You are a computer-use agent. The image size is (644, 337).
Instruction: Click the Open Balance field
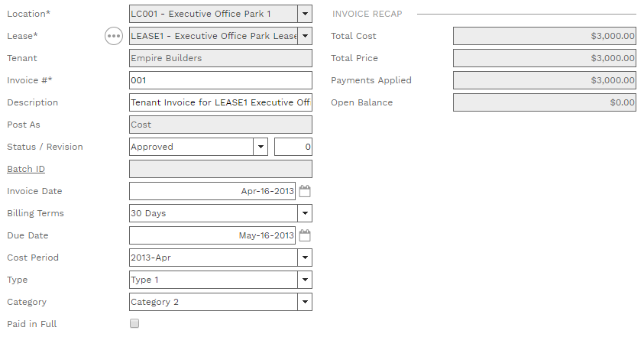pos(544,102)
